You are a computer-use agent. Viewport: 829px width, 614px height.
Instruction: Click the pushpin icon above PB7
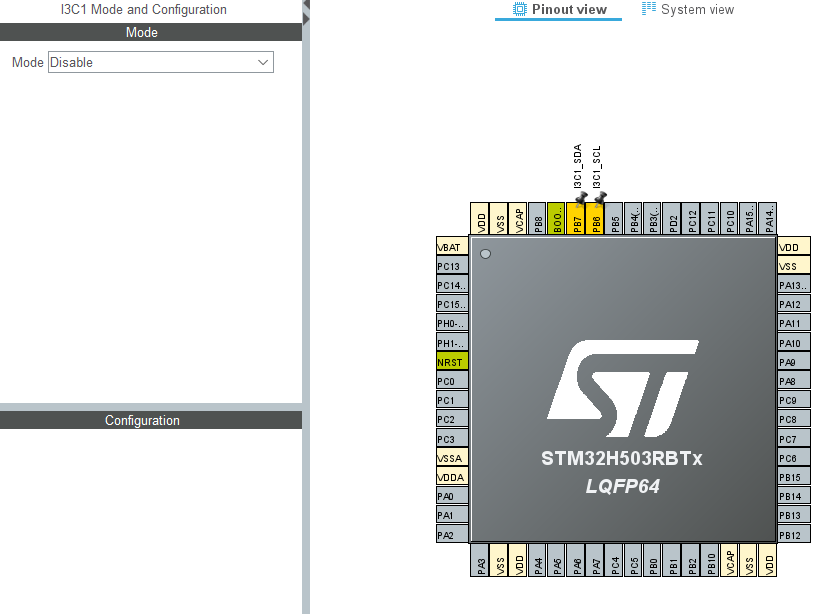click(581, 198)
